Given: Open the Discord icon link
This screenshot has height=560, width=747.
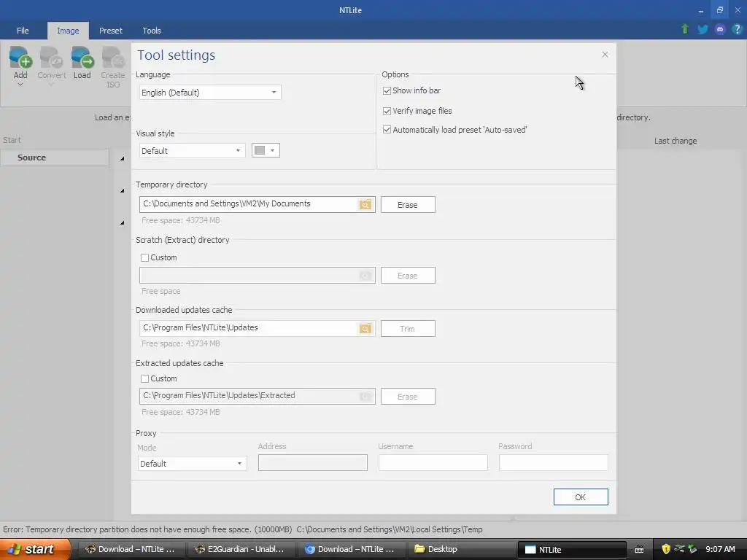Looking at the screenshot, I should point(720,29).
